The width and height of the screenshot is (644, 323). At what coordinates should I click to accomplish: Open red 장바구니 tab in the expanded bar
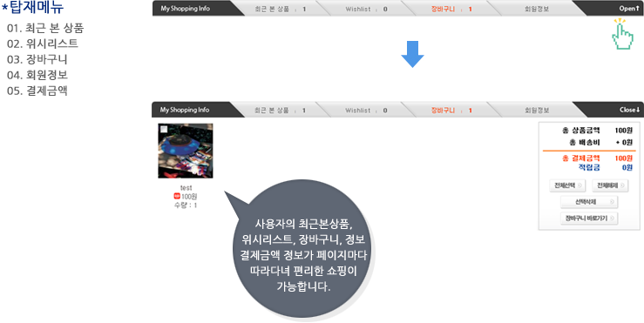pos(451,111)
